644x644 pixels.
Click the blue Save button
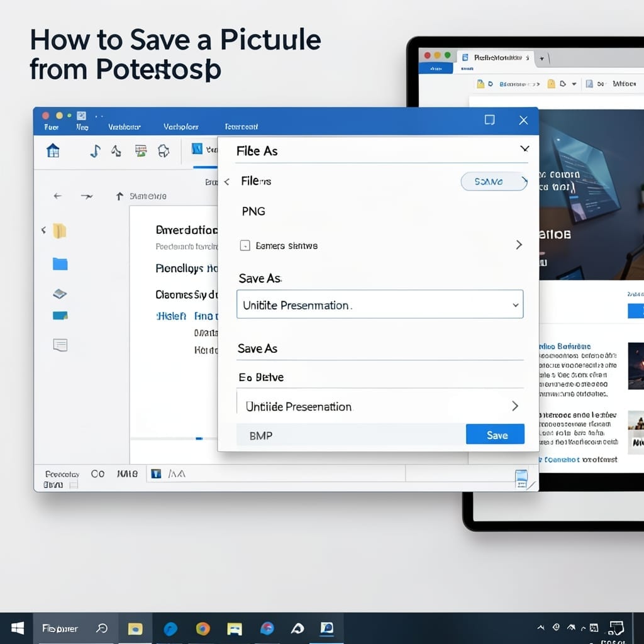pyautogui.click(x=496, y=435)
